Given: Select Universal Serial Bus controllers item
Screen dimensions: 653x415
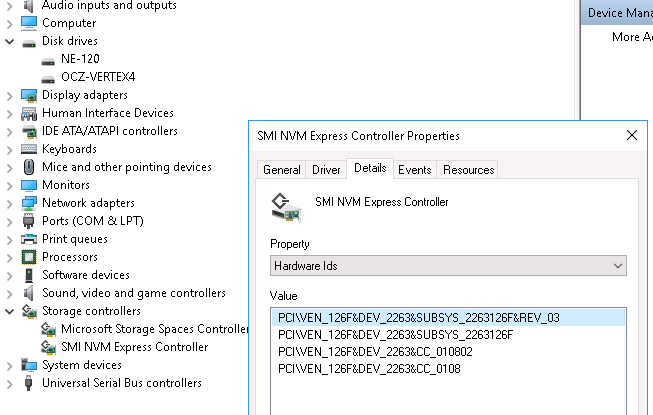Looking at the screenshot, I should click(x=121, y=383).
